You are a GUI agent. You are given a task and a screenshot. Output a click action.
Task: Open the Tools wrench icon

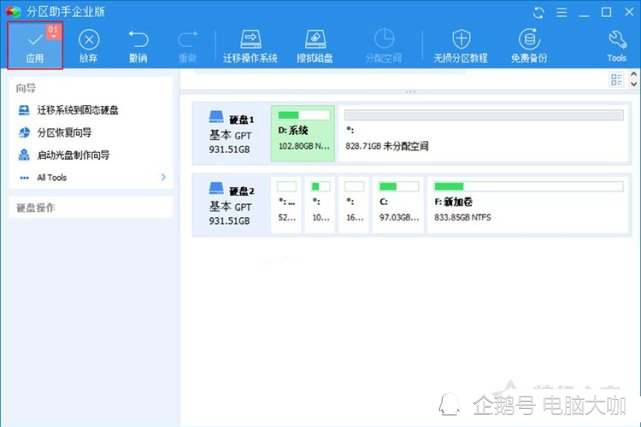click(x=617, y=40)
